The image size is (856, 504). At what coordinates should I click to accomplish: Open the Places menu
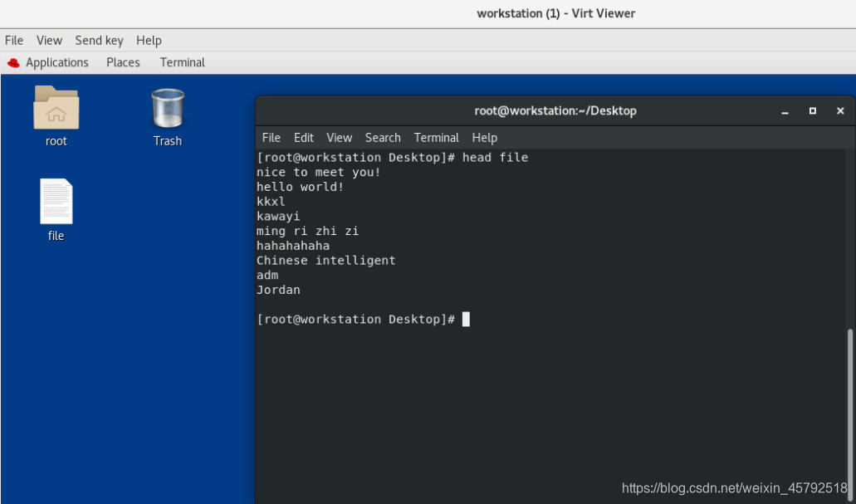tap(124, 63)
